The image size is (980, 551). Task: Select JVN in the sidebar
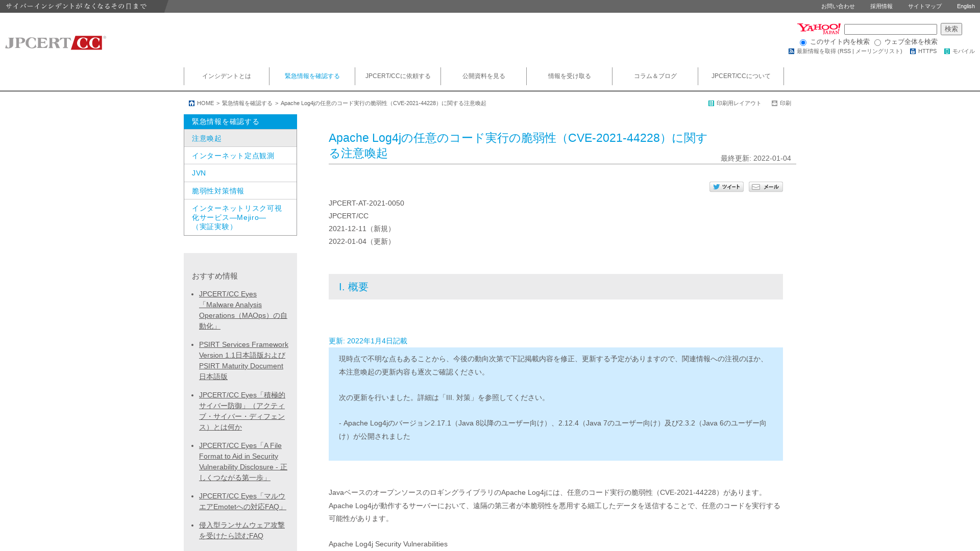(240, 173)
